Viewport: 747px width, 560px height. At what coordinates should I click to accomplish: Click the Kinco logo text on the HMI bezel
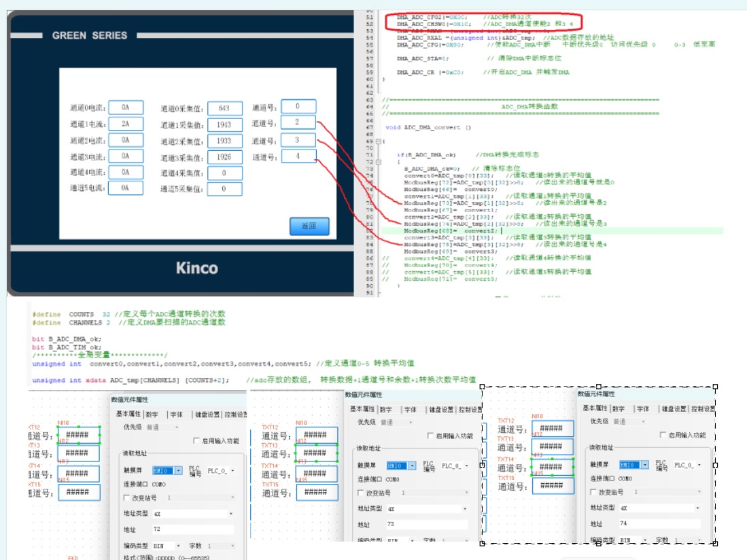pyautogui.click(x=196, y=268)
